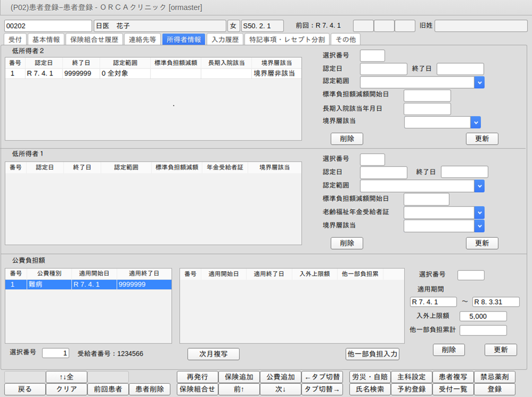
Task: Click the 禁忌薬剤 button
Action: [x=494, y=377]
